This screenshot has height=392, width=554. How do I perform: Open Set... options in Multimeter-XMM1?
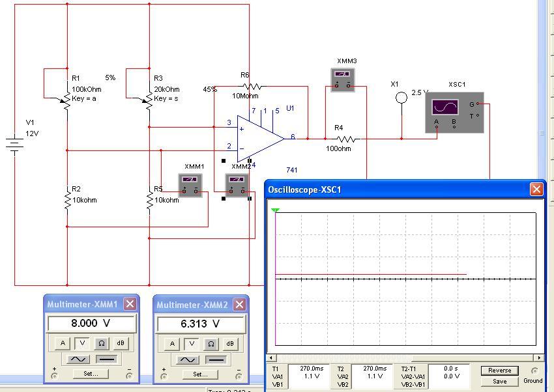click(91, 374)
